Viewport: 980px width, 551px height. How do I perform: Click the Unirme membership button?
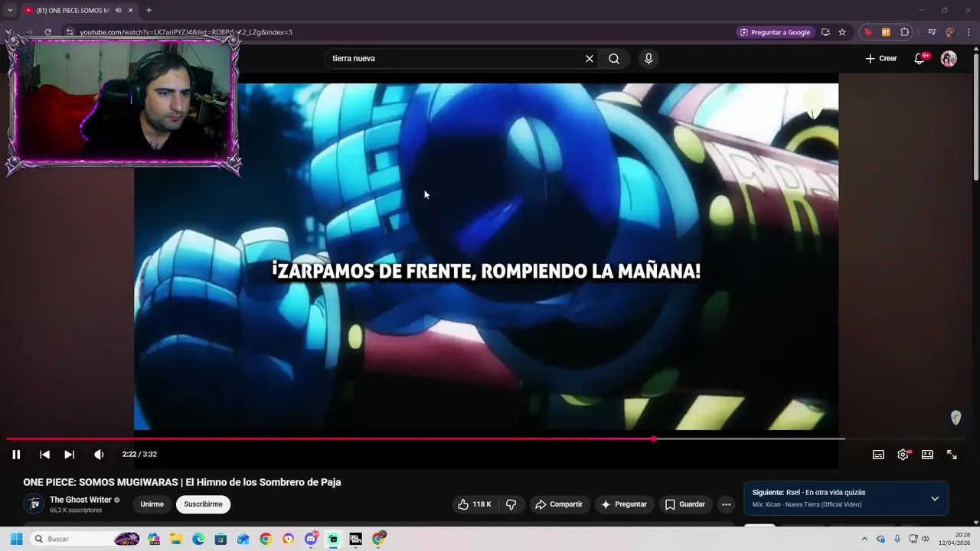(x=152, y=504)
